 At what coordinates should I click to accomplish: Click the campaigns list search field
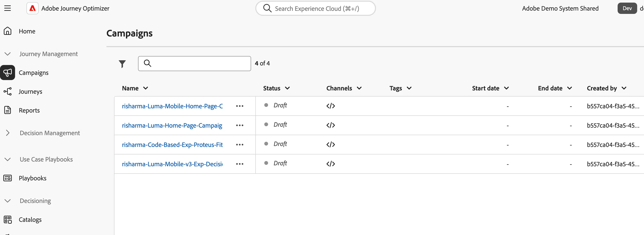click(x=194, y=64)
